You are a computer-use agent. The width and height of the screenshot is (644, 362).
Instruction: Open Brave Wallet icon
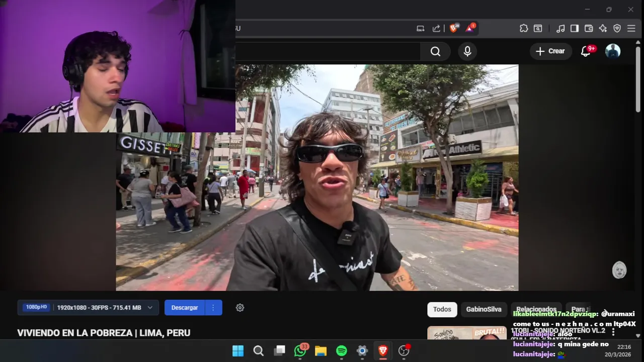589,29
